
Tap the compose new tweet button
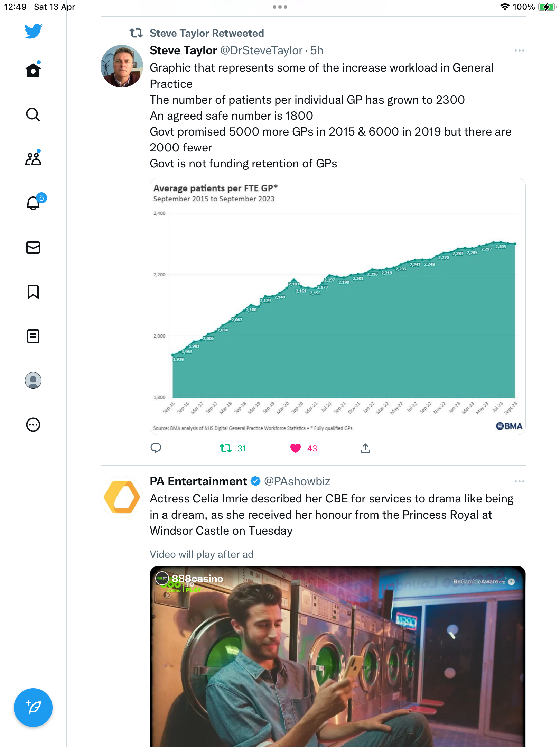[x=33, y=708]
